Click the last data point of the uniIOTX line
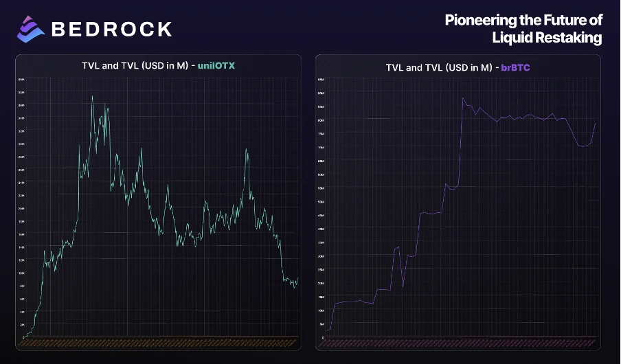 (x=297, y=278)
